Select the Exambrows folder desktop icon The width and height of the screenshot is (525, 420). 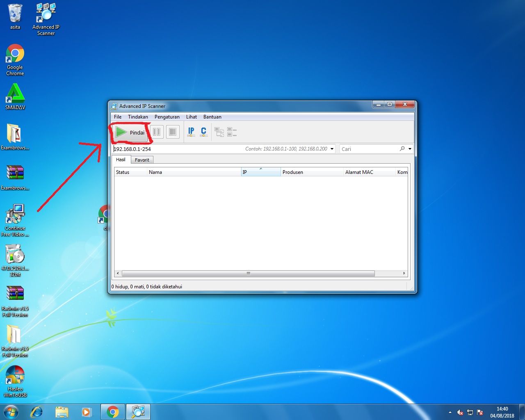pos(15,137)
